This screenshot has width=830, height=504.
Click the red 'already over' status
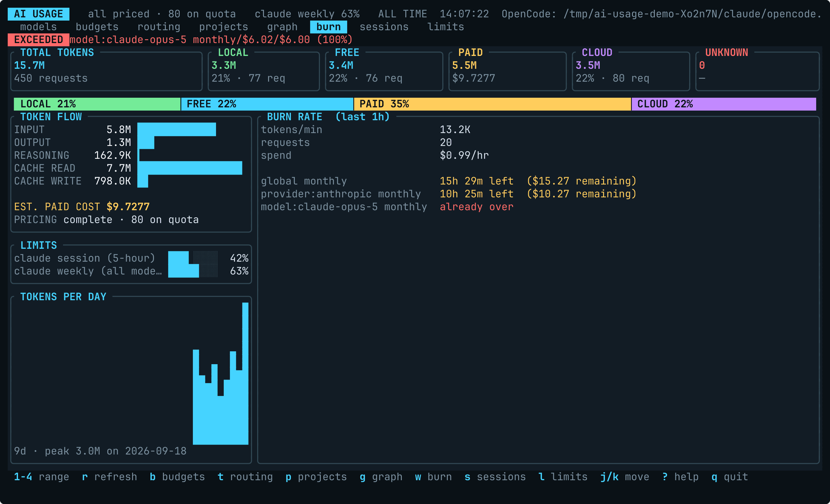[x=477, y=207]
